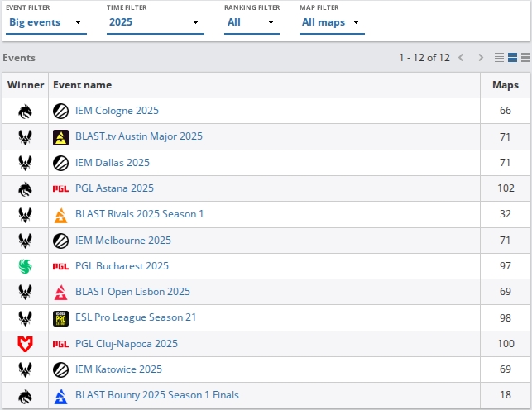Click IEM event icon beside Dallas 2025
The width and height of the screenshot is (532, 410).
pyautogui.click(x=60, y=164)
